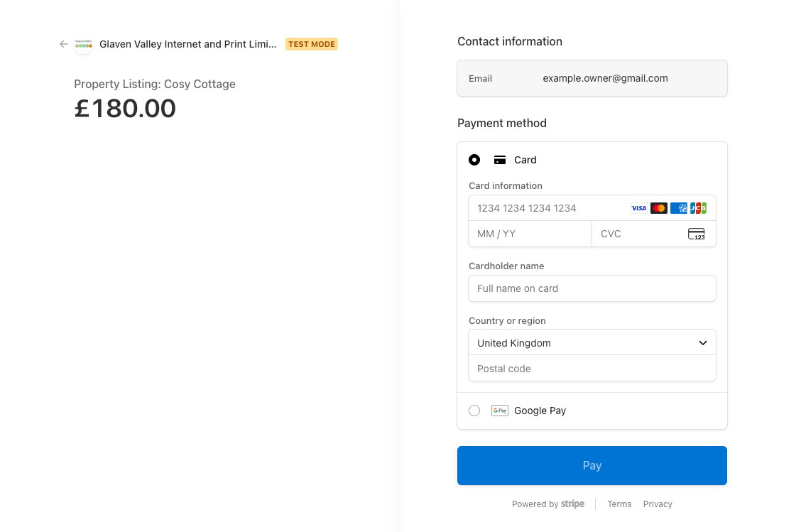Click the United Kingdom dropdown chevron

tap(703, 343)
